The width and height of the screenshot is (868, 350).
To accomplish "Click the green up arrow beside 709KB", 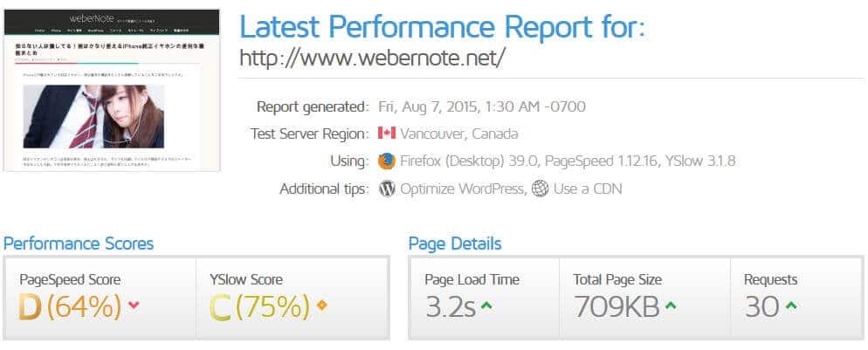I will click(x=671, y=304).
